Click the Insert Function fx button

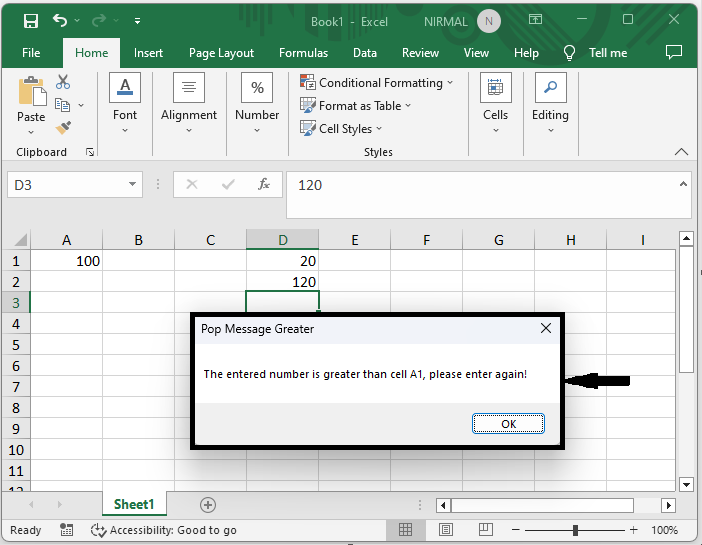(x=264, y=184)
